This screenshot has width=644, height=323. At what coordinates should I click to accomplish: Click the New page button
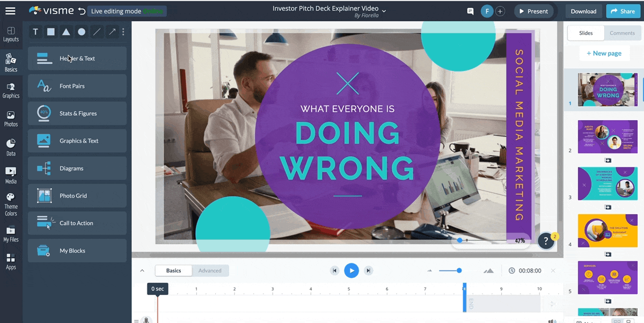pyautogui.click(x=604, y=53)
